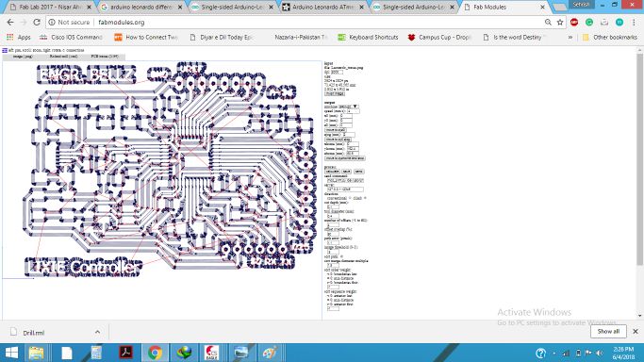Open the machine selection dropdown
The height and width of the screenshot is (362, 644).
click(x=348, y=107)
